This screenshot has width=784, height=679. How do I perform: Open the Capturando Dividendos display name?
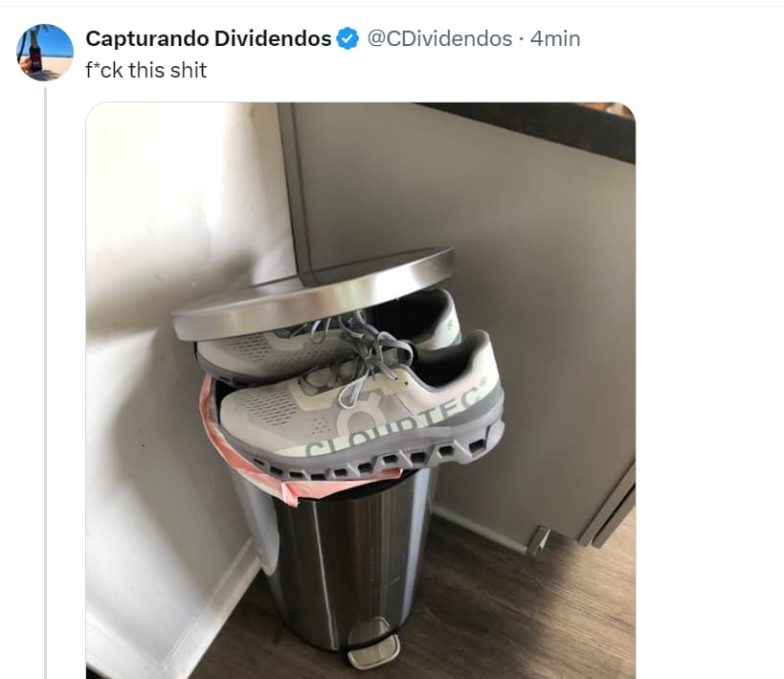tap(208, 38)
